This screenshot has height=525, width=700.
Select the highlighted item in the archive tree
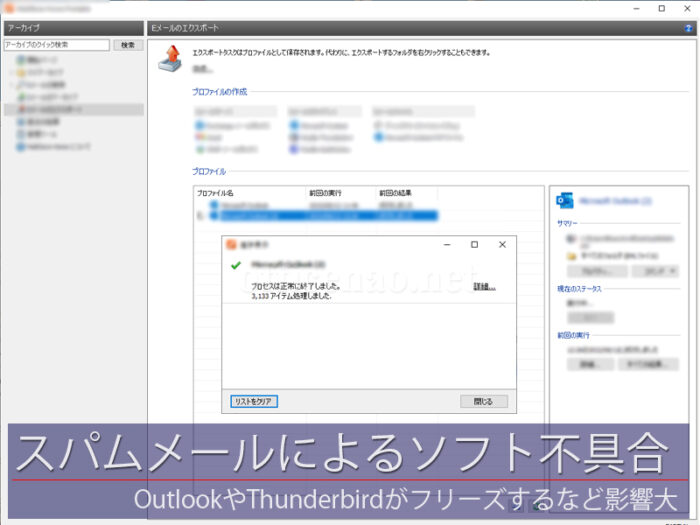(74, 109)
